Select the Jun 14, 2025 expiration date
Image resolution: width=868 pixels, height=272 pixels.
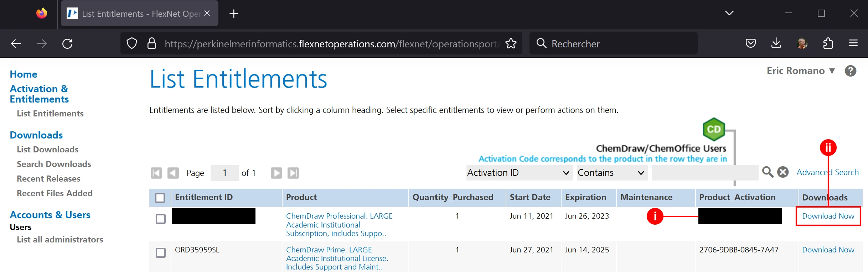point(587,250)
